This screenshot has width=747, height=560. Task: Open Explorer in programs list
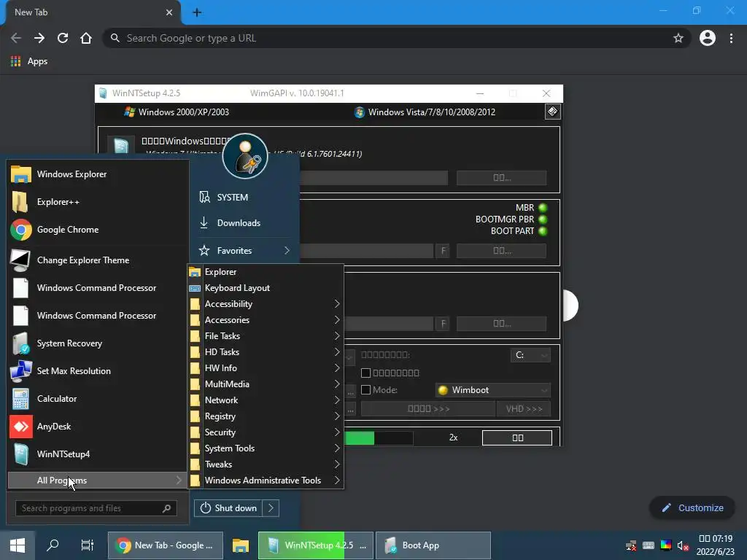[x=266, y=272]
